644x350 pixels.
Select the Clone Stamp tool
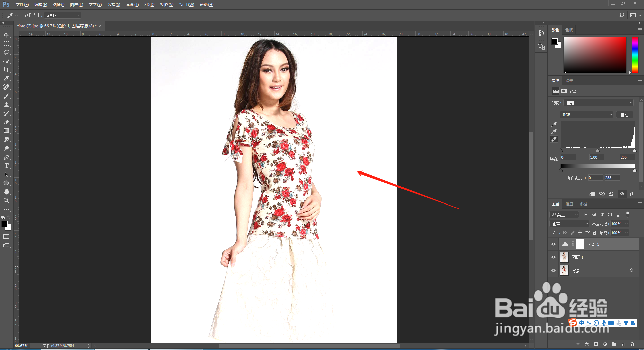coord(6,105)
